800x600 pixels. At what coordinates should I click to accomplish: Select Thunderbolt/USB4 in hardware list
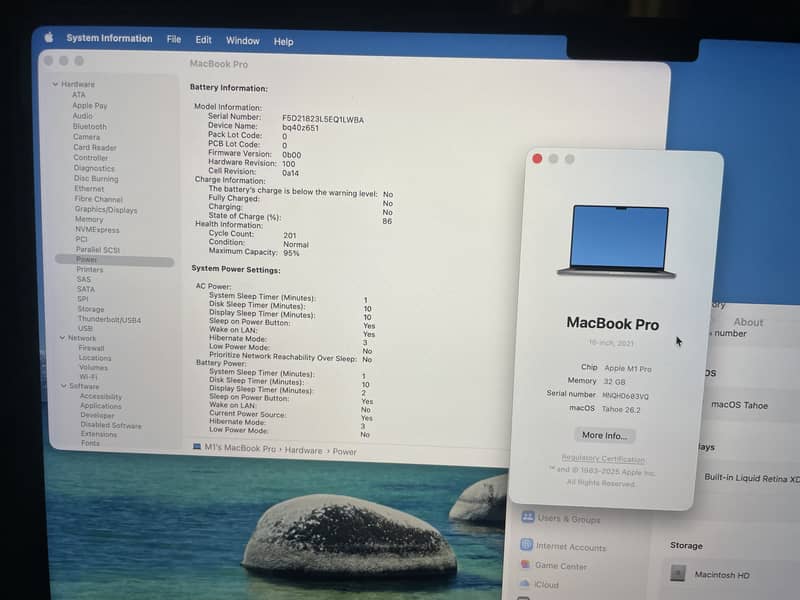point(109,319)
